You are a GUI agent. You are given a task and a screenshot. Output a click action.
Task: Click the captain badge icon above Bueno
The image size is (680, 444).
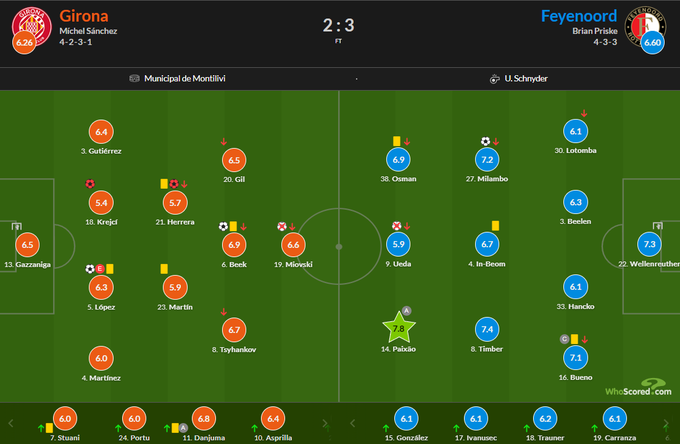pos(564,339)
